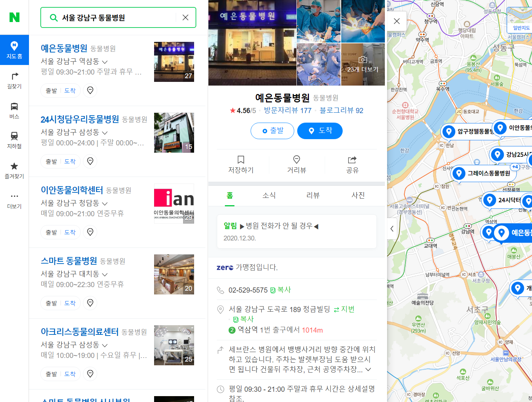Image resolution: width=532 pixels, height=402 pixels.
Task: Expand 서울 강남구 대치동 address chevron
Action: pos(105,274)
